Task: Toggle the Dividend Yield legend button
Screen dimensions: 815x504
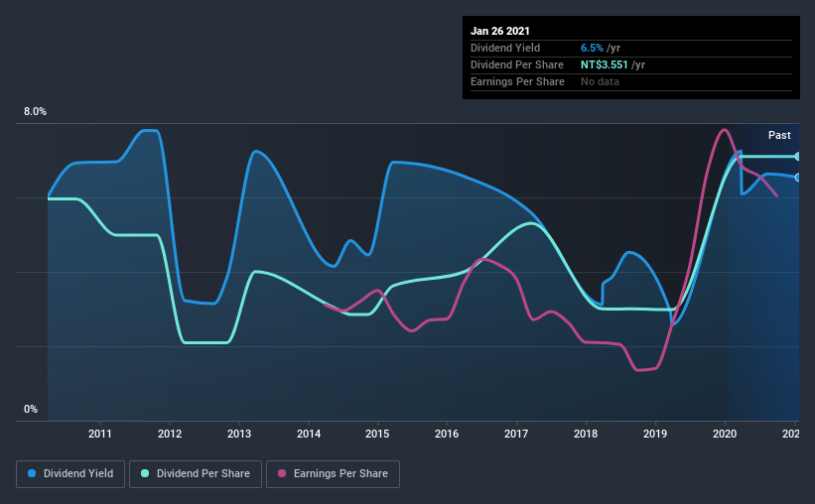Action: [x=70, y=474]
